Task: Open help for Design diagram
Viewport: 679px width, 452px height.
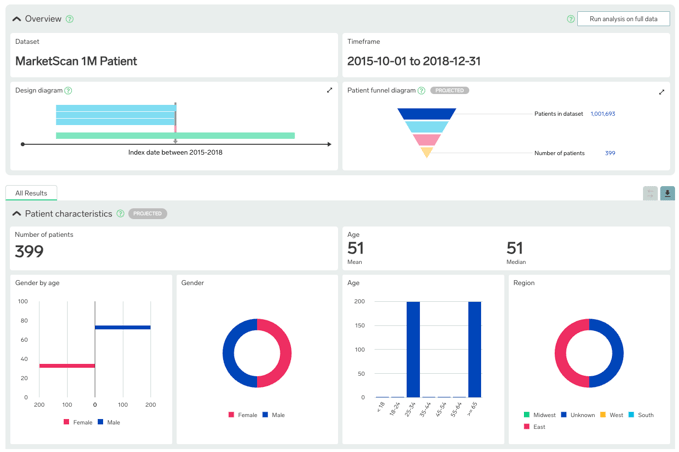Action: [68, 91]
